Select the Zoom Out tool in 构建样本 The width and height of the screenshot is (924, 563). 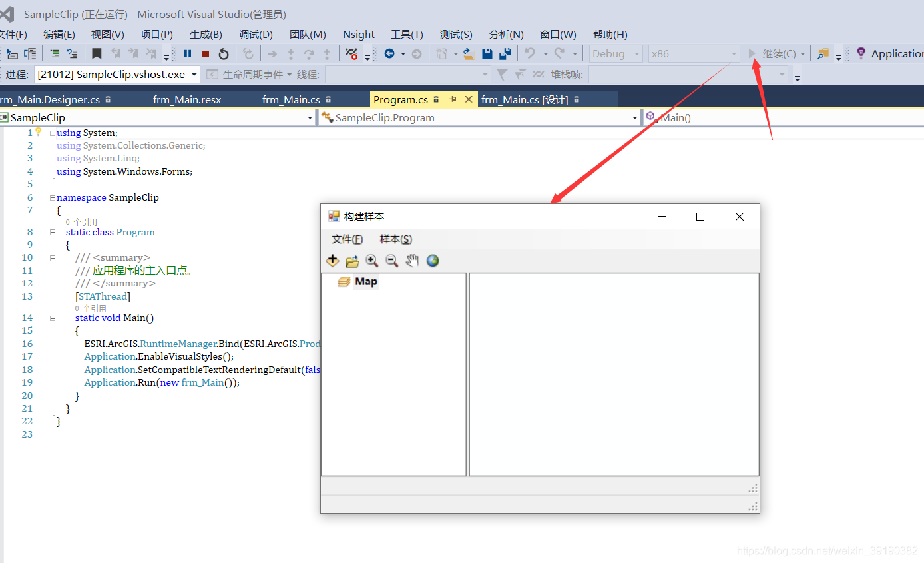(392, 261)
